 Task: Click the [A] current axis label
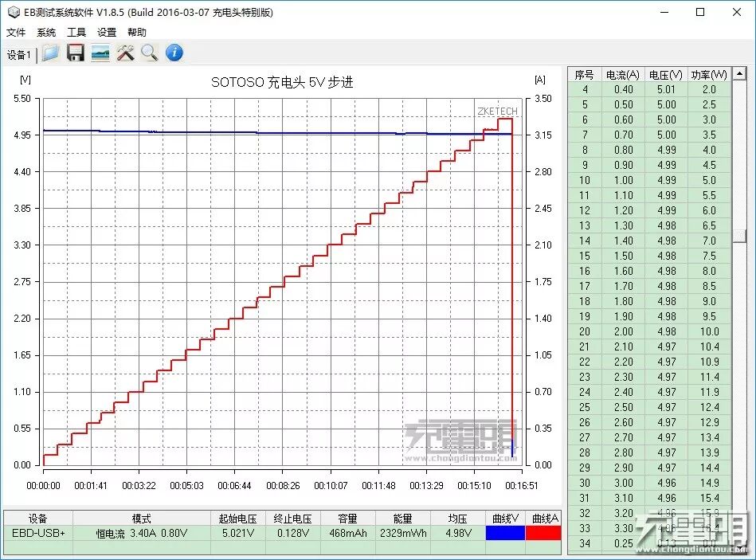[540, 80]
